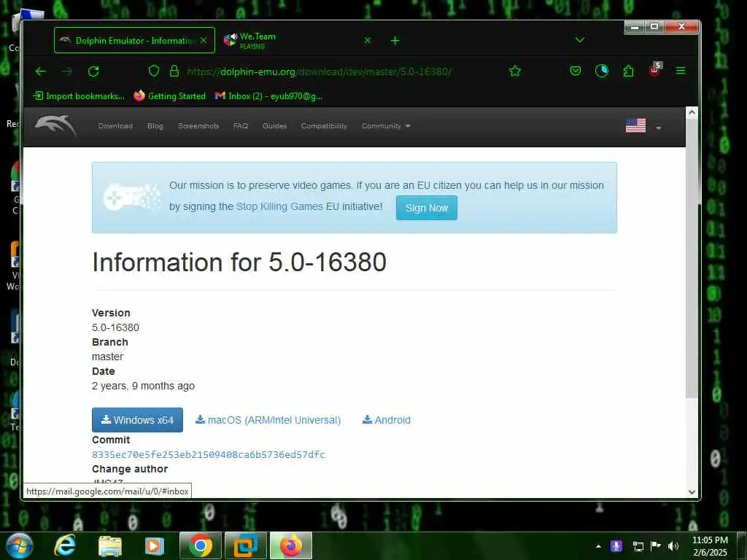The width and height of the screenshot is (747, 560).
Task: Open the language selector flag dropdown
Action: [x=643, y=126]
